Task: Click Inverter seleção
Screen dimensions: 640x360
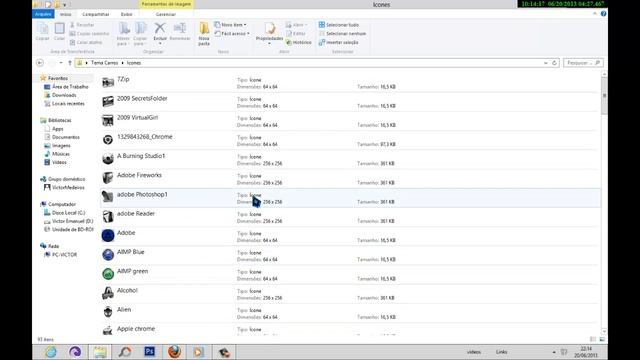Action: [x=338, y=42]
